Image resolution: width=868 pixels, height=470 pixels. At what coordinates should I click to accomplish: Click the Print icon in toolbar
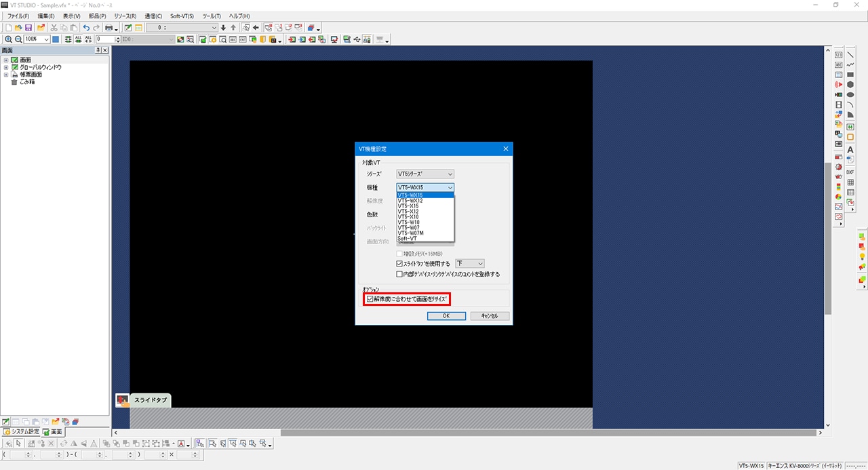(108, 28)
